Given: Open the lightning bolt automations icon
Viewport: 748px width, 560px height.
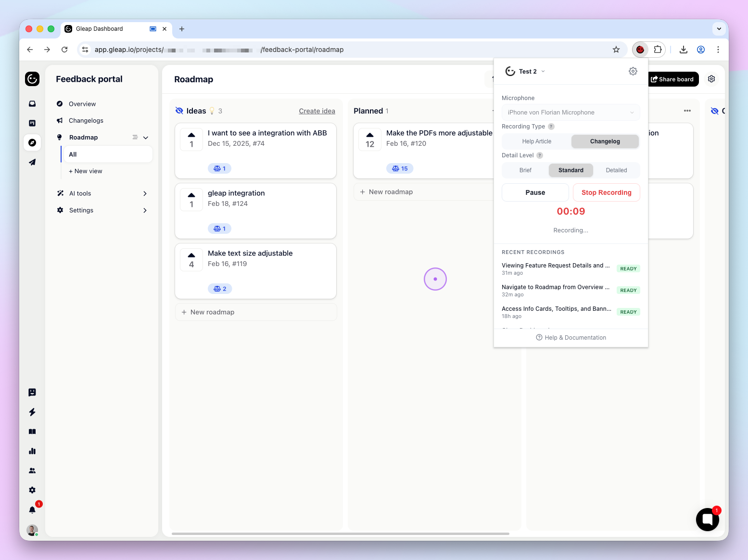Looking at the screenshot, I should (x=32, y=412).
